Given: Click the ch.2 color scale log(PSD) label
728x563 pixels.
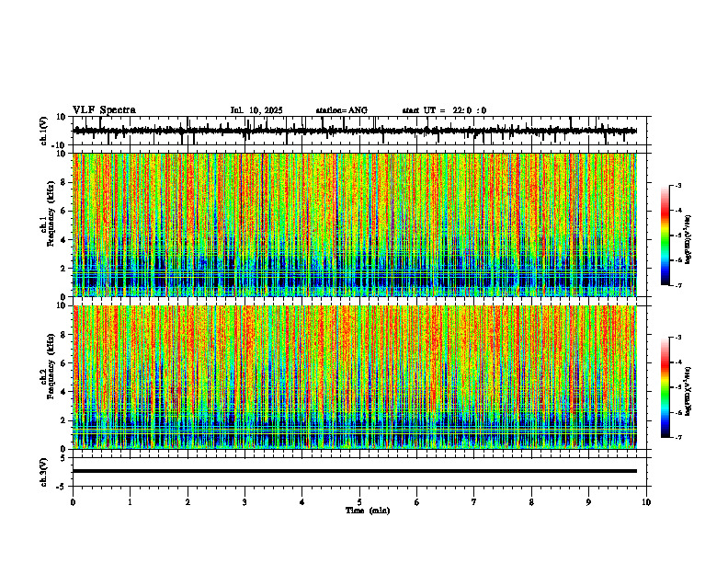Looking at the screenshot, I should click(688, 391).
